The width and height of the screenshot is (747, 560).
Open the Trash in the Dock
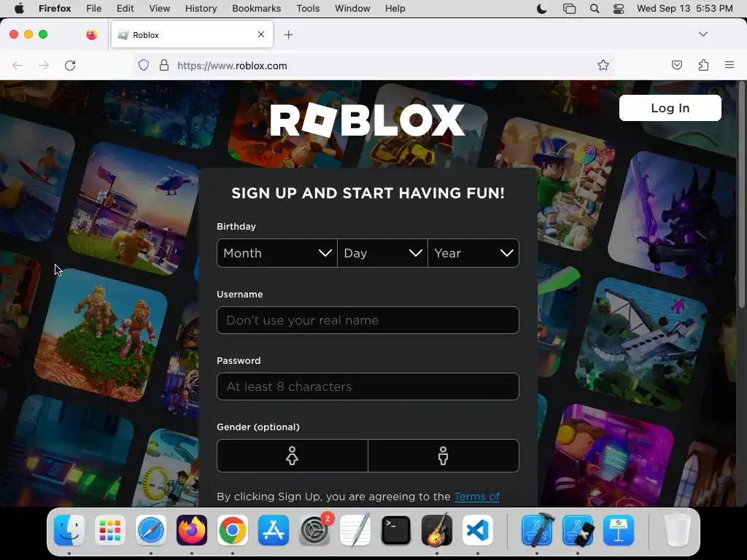click(x=677, y=530)
